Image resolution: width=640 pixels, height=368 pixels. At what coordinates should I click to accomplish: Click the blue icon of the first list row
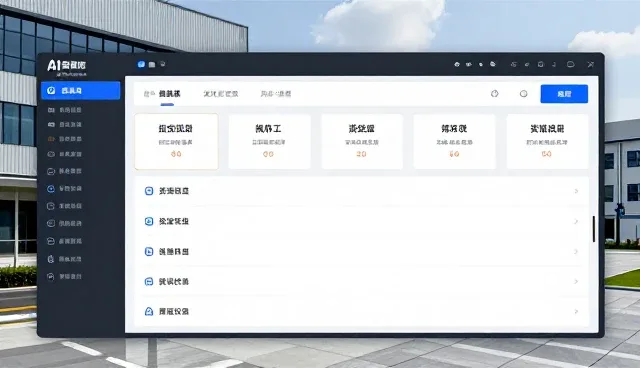click(x=149, y=191)
